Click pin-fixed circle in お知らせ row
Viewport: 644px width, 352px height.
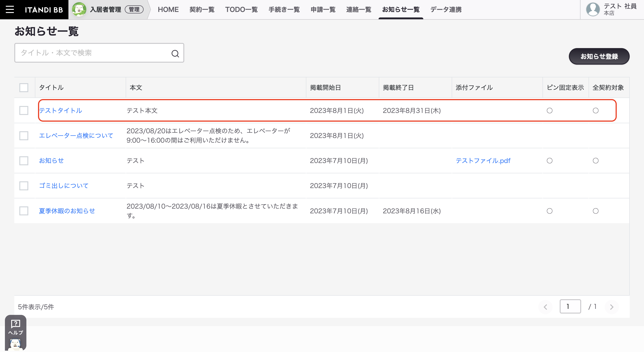coord(549,161)
